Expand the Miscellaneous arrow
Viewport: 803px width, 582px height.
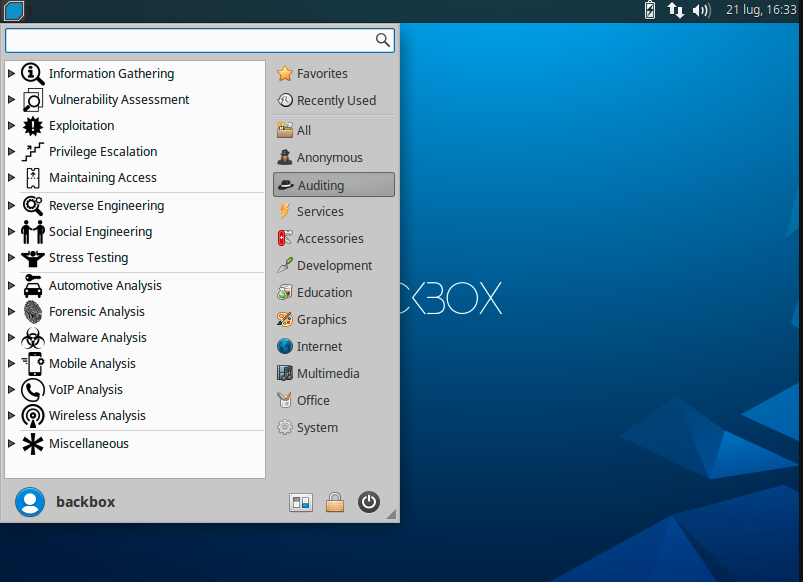pyautogui.click(x=11, y=444)
